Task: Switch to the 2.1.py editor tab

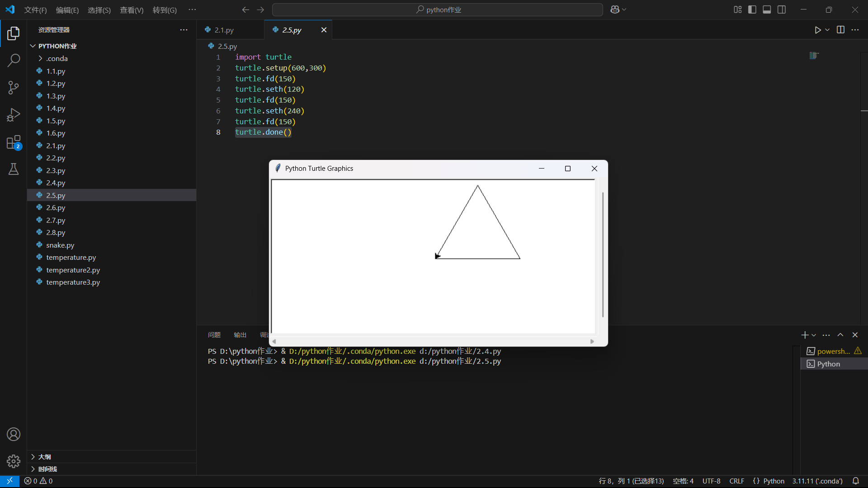Action: coord(224,30)
